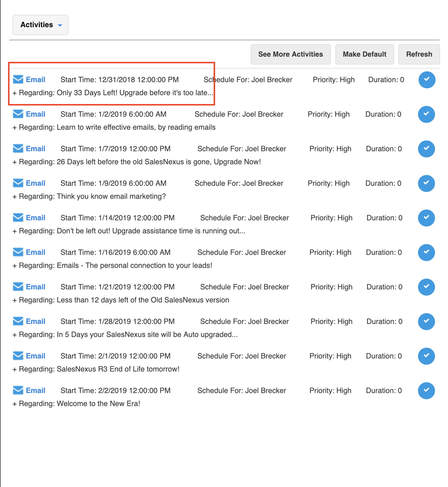Click the Make Default button

[x=365, y=54]
